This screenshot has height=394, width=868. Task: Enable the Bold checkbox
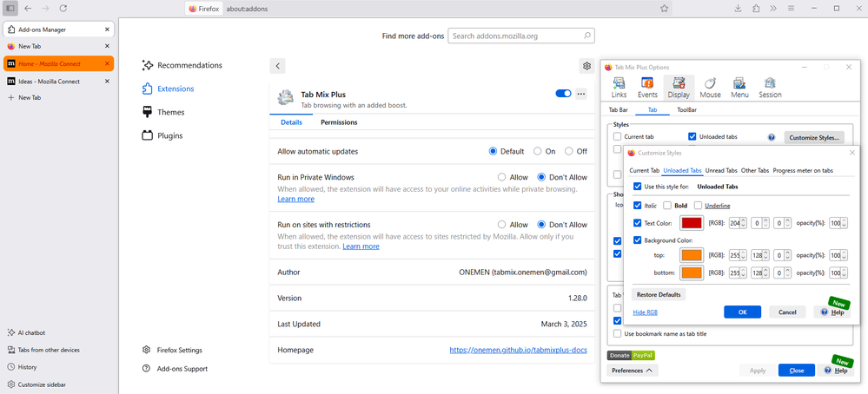pyautogui.click(x=667, y=206)
